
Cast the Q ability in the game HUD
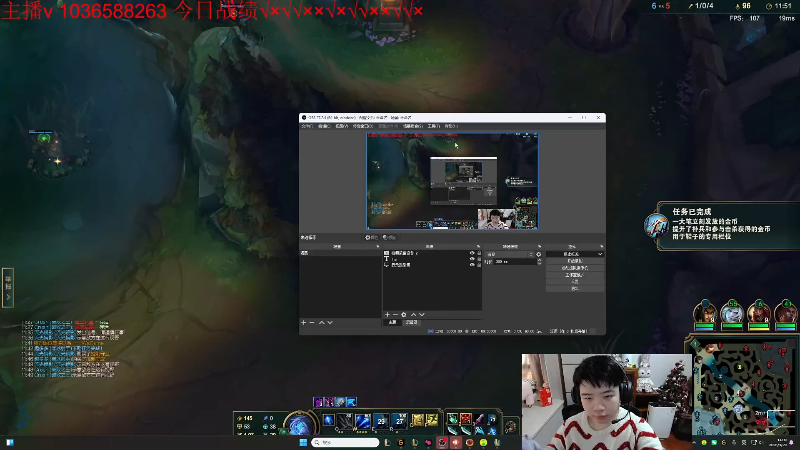pyautogui.click(x=345, y=421)
